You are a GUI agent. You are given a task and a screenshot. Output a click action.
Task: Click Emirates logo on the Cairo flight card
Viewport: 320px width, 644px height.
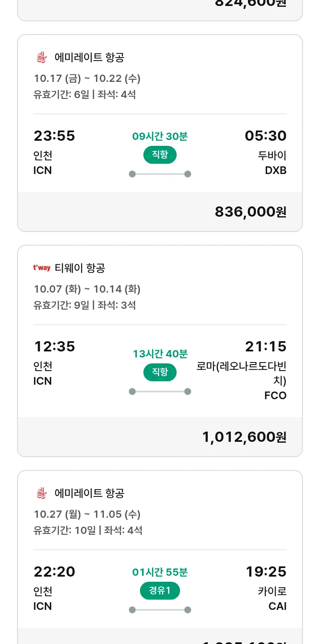[x=41, y=493]
